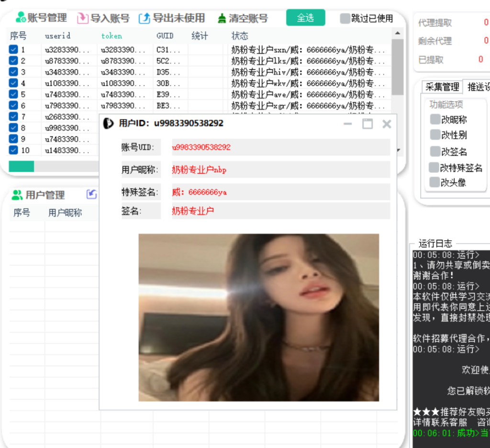Image resolution: width=490 pixels, height=448 pixels.
Task: Click the 导出未使用 upload arrow icon
Action: [145, 18]
